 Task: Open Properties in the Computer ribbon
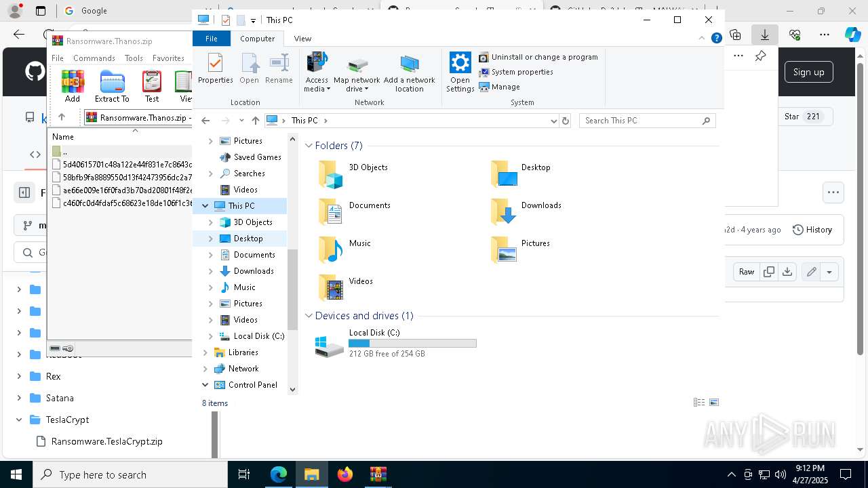[x=216, y=68]
